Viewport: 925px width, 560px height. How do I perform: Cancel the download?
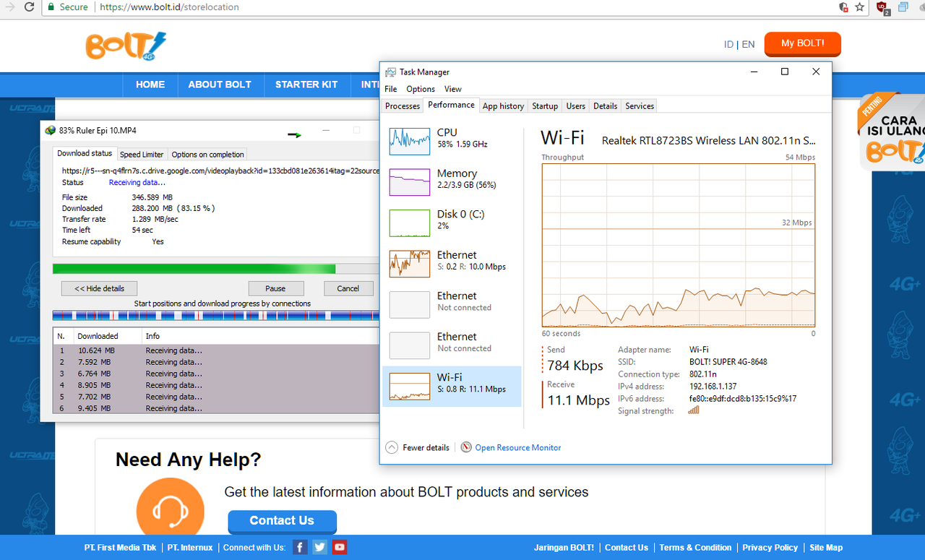click(348, 288)
